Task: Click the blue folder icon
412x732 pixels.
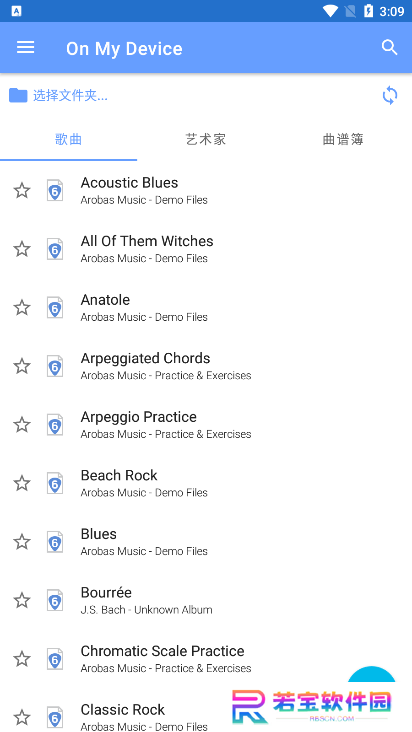Action: click(x=18, y=95)
